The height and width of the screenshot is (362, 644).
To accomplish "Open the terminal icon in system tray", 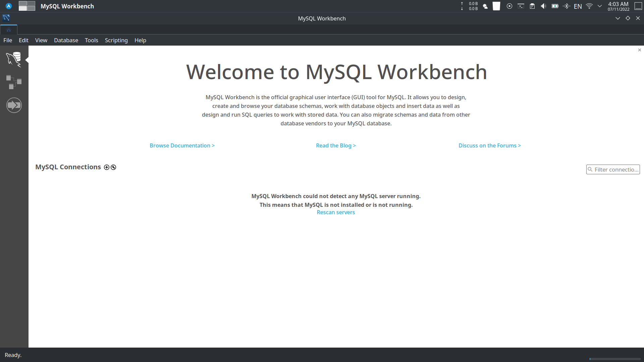I will coord(521,6).
